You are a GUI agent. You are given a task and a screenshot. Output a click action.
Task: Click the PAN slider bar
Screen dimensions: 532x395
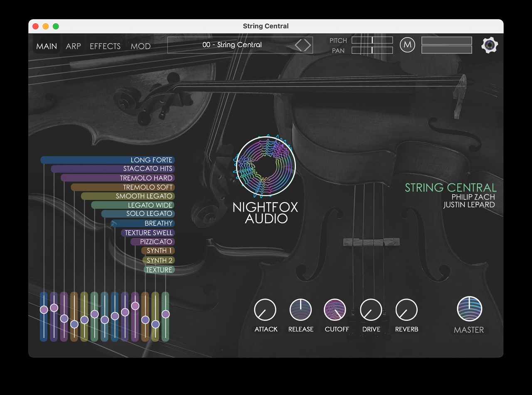click(372, 50)
